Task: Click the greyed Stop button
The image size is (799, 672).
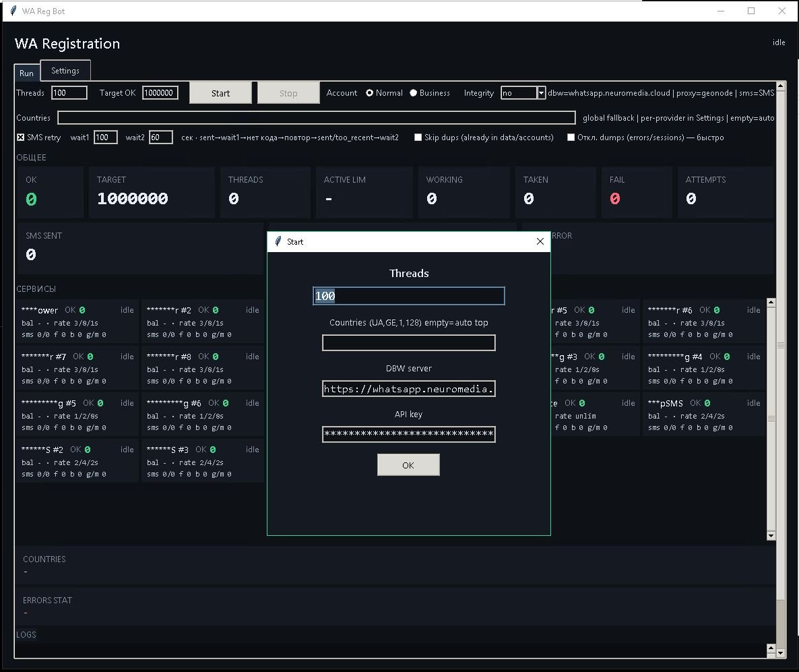Action: point(288,93)
